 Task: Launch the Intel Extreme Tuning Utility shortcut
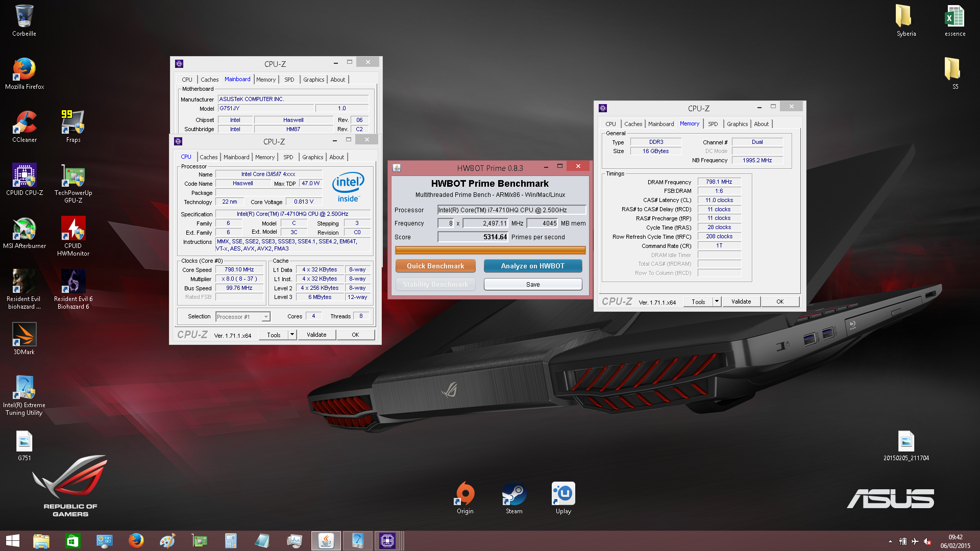(24, 395)
